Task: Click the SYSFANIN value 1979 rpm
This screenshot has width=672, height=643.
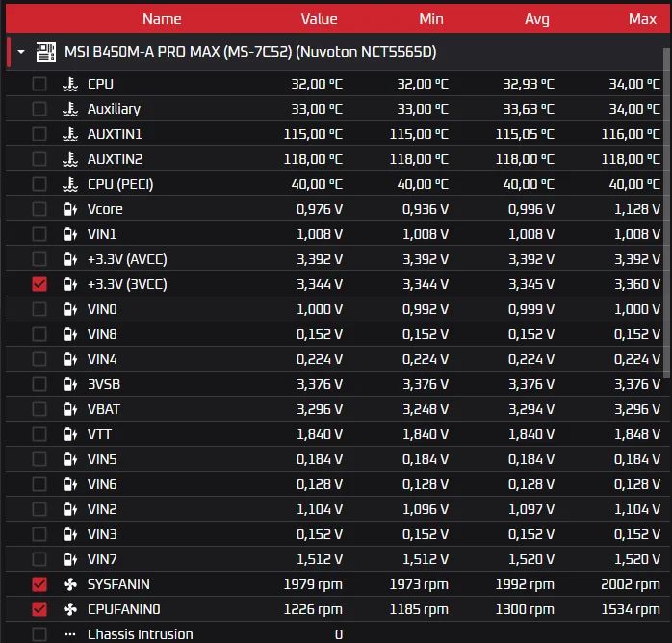Action: coord(313,584)
